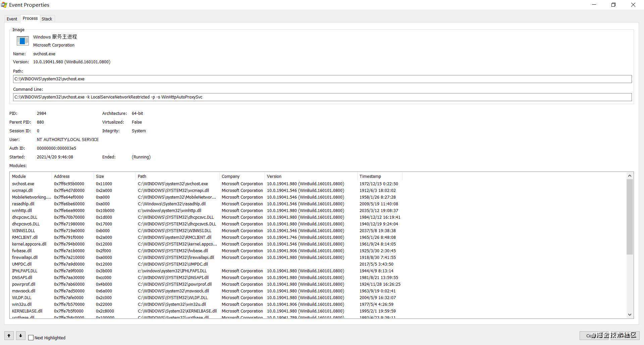This screenshot has height=345, width=644.
Task: Sort modules by Address column header
Action: click(73, 176)
